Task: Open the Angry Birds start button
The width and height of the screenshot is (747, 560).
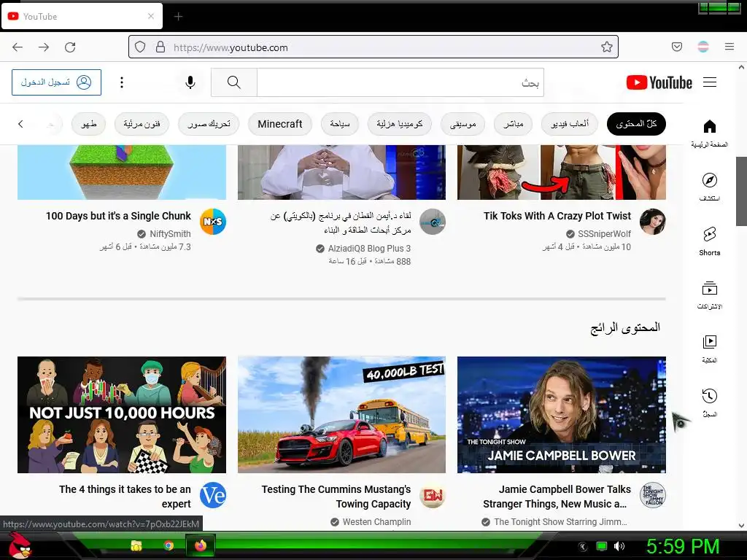Action: [x=20, y=545]
